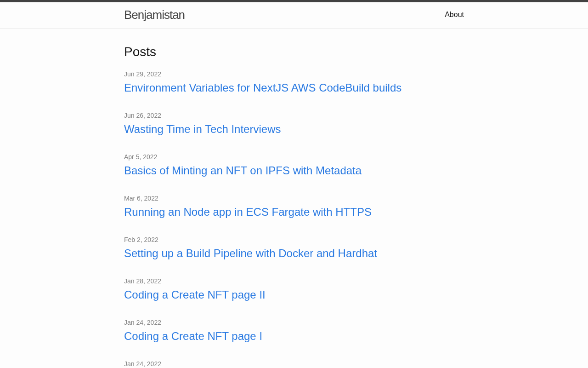Open the About page
The width and height of the screenshot is (588, 368).
[454, 15]
